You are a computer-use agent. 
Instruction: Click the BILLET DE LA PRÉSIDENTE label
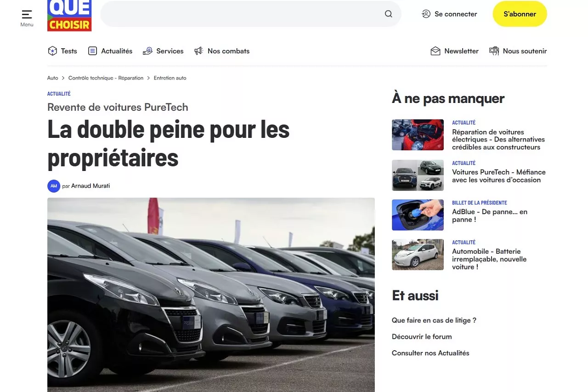(x=480, y=203)
